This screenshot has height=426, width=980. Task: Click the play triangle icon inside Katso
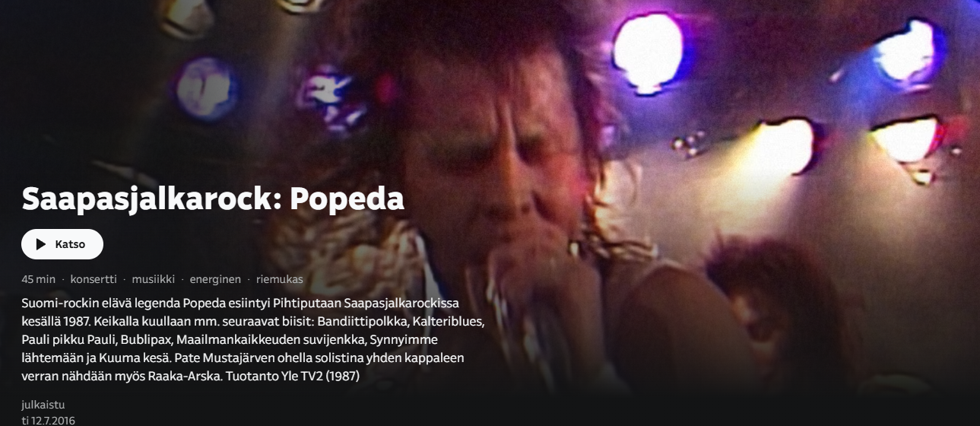click(x=41, y=245)
